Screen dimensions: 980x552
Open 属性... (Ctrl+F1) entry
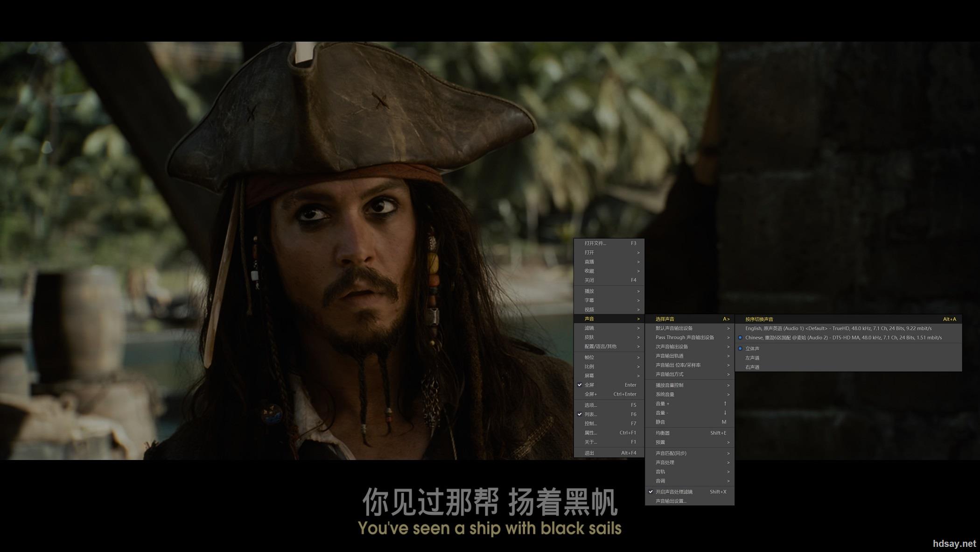click(x=609, y=433)
